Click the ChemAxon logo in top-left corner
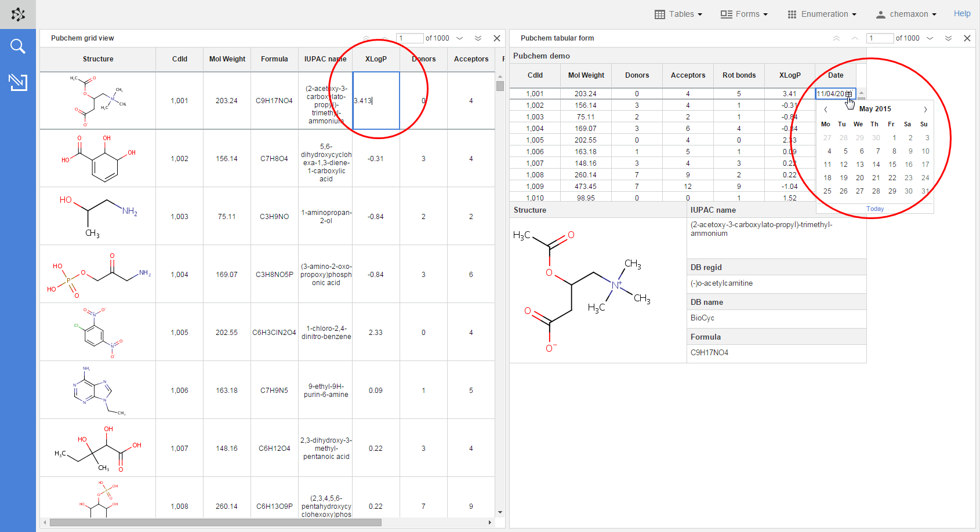980x532 pixels. click(18, 14)
